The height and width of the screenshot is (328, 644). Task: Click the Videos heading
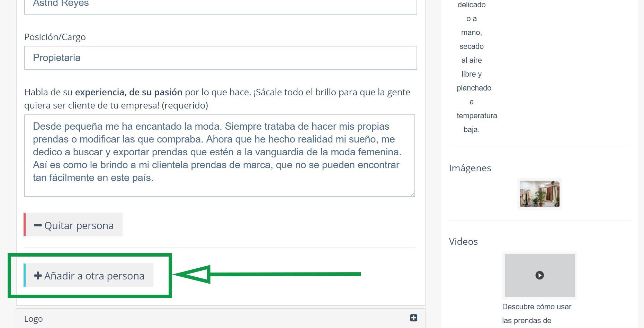pos(463,242)
